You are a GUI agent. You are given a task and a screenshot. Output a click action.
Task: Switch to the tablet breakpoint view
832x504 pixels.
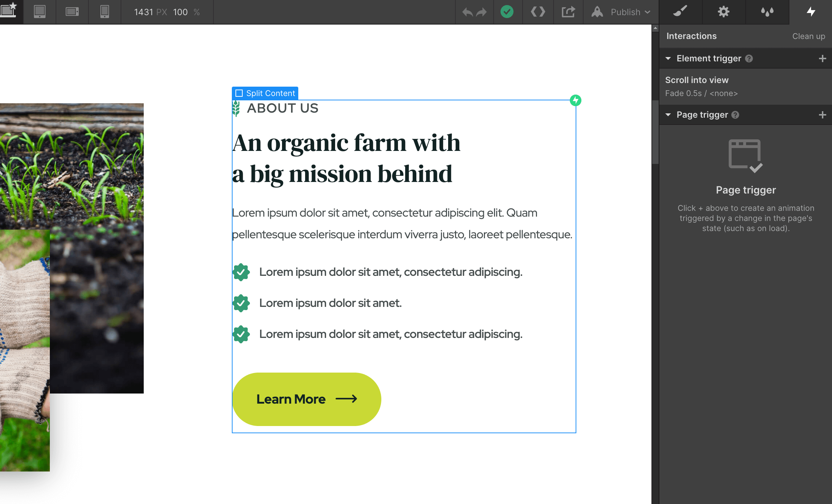pos(40,12)
